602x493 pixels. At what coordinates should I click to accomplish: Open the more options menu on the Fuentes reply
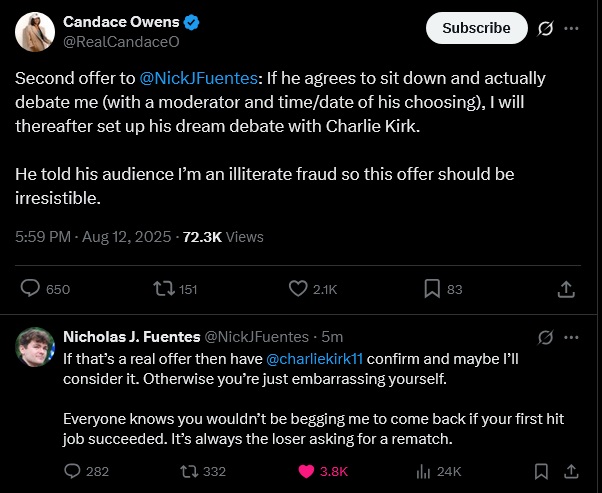(571, 337)
